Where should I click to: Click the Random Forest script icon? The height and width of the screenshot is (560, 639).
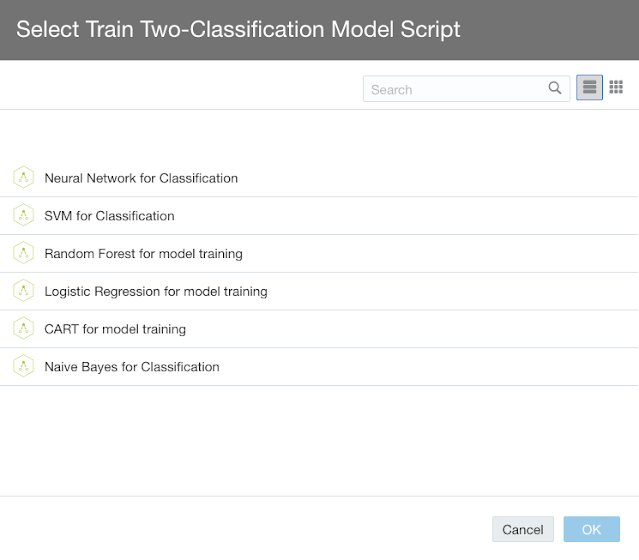[x=23, y=254]
